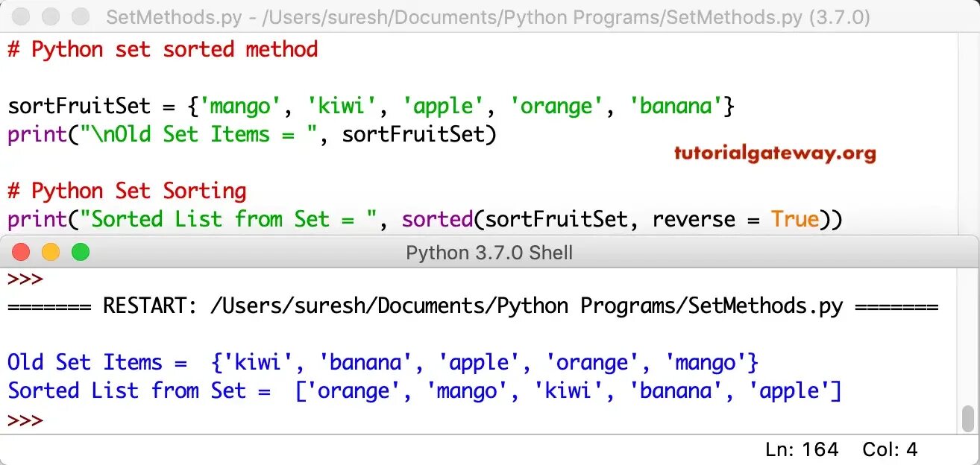This screenshot has width=980, height=465.
Task: Click the 'Sorted List from Set' output
Action: click(x=424, y=390)
